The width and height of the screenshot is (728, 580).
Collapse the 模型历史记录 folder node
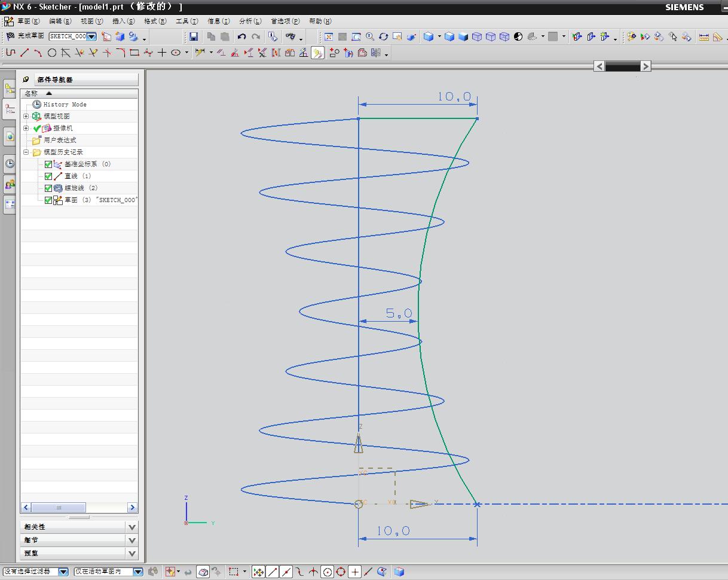click(26, 152)
